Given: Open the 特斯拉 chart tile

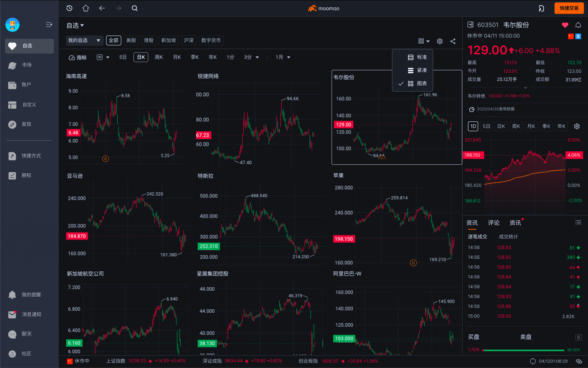Looking at the screenshot, I should tap(262, 218).
